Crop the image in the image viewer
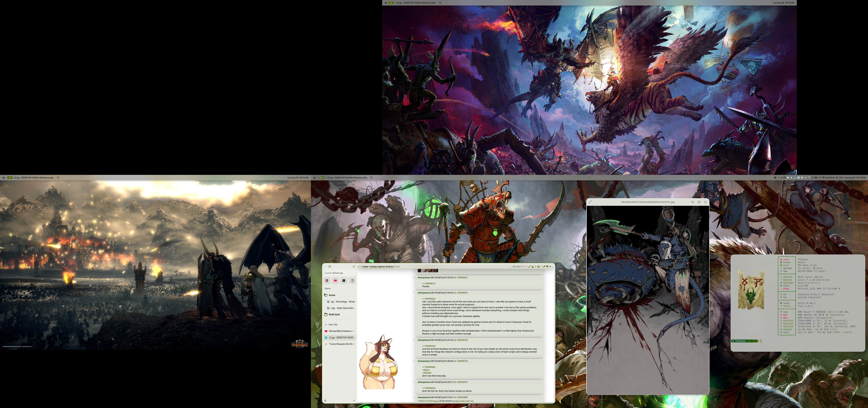The height and width of the screenshot is (408, 868). 692,202
